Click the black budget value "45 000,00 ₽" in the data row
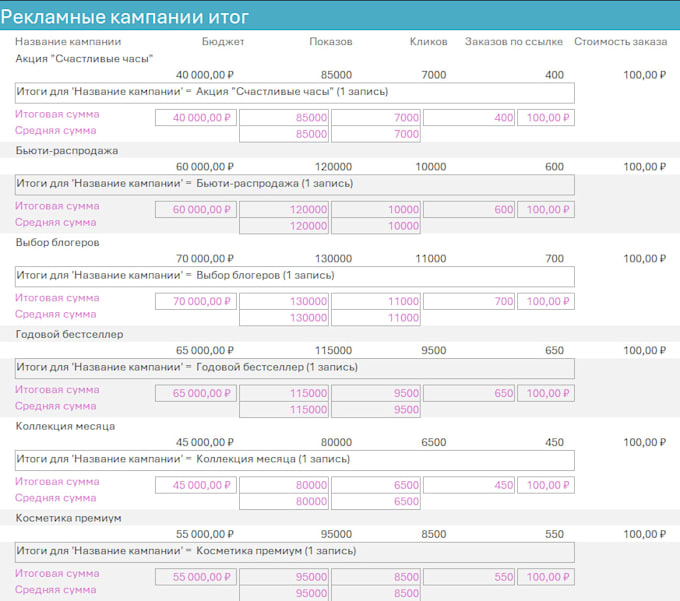This screenshot has width=680, height=601. tap(205, 443)
